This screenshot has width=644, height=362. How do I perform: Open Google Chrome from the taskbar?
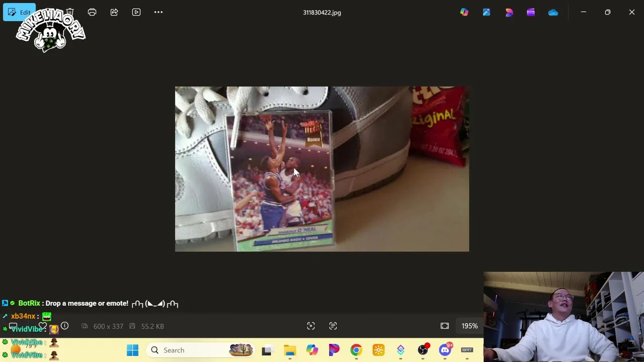[x=356, y=350]
